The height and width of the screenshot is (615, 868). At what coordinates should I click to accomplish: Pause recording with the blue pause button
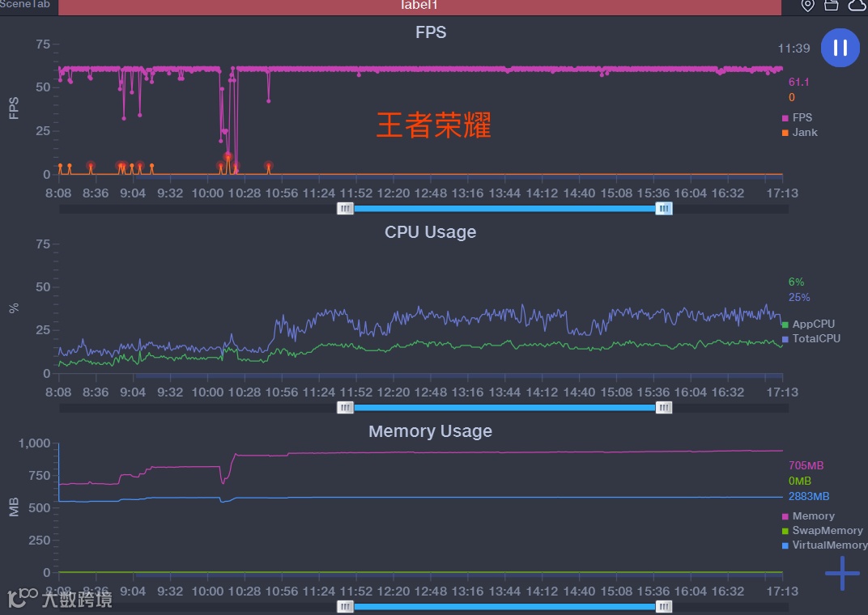(840, 48)
